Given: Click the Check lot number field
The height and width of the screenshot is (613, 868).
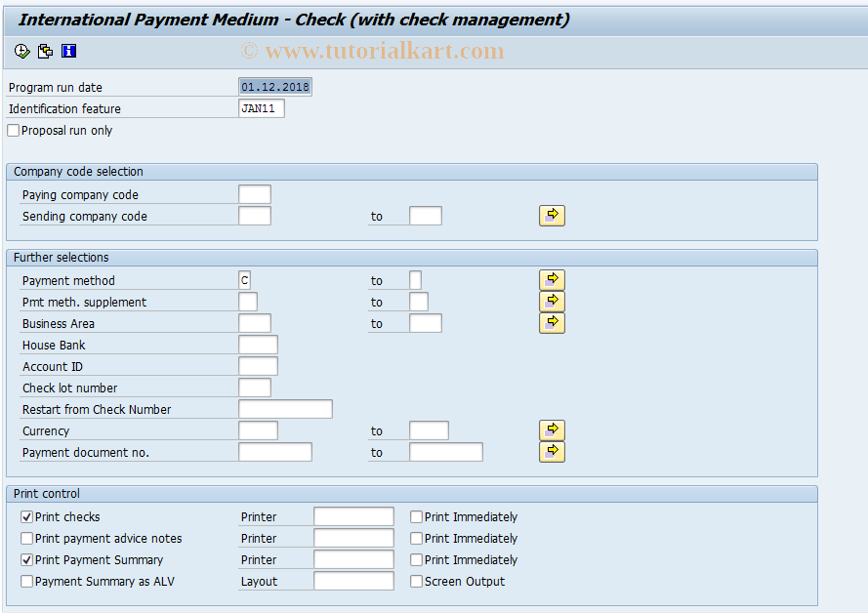Looking at the screenshot, I should coord(255,388).
